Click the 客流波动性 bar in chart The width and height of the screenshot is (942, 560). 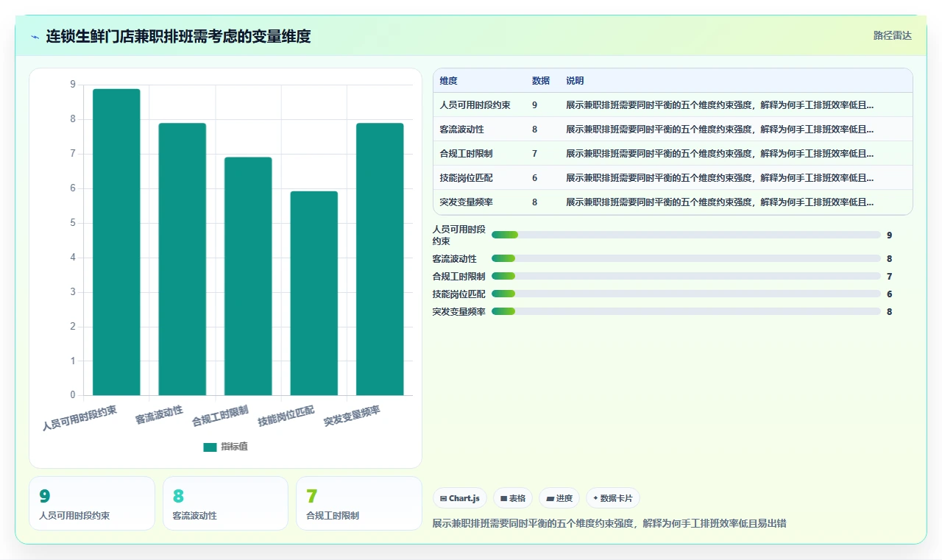point(183,259)
